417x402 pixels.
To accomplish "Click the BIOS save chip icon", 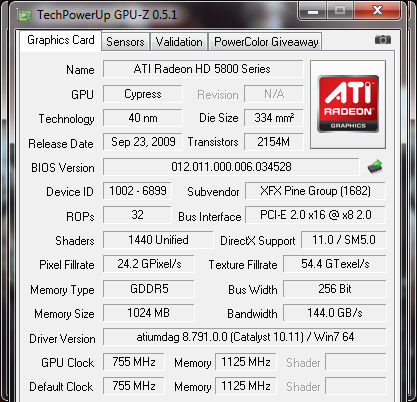I will (375, 166).
